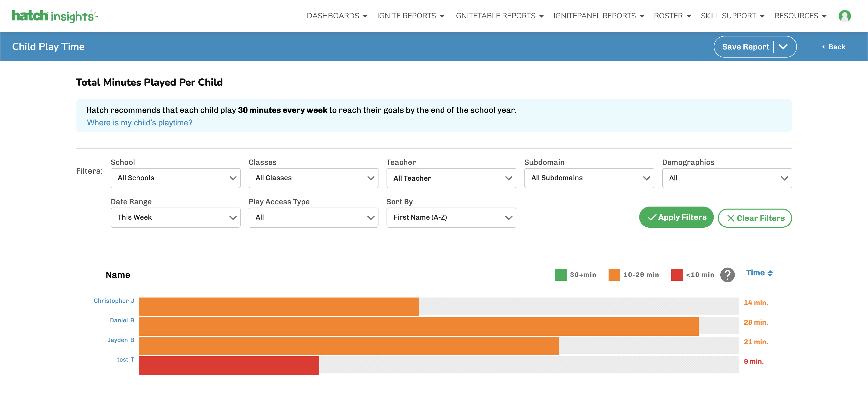868x393 pixels.
Task: Open the RESOURCES menu
Action: [x=800, y=16]
